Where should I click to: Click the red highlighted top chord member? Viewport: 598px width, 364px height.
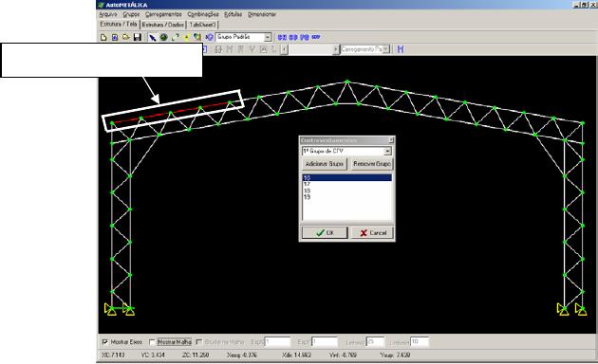click(x=172, y=112)
